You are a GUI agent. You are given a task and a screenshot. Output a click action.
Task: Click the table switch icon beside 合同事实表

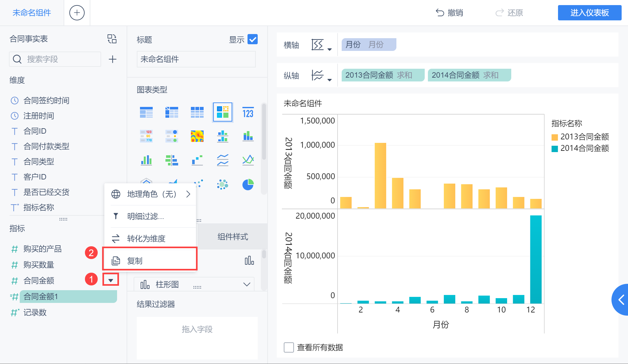pos(112,39)
